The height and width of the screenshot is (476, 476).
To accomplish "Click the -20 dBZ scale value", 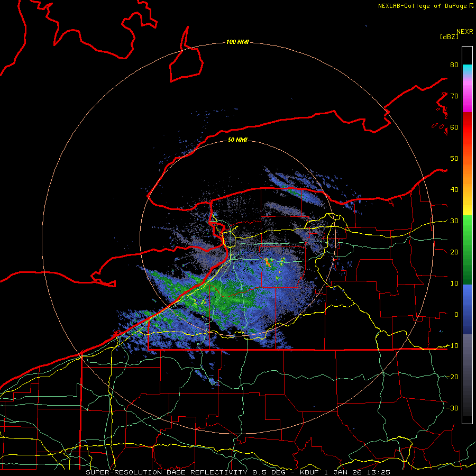I will 452,377.
